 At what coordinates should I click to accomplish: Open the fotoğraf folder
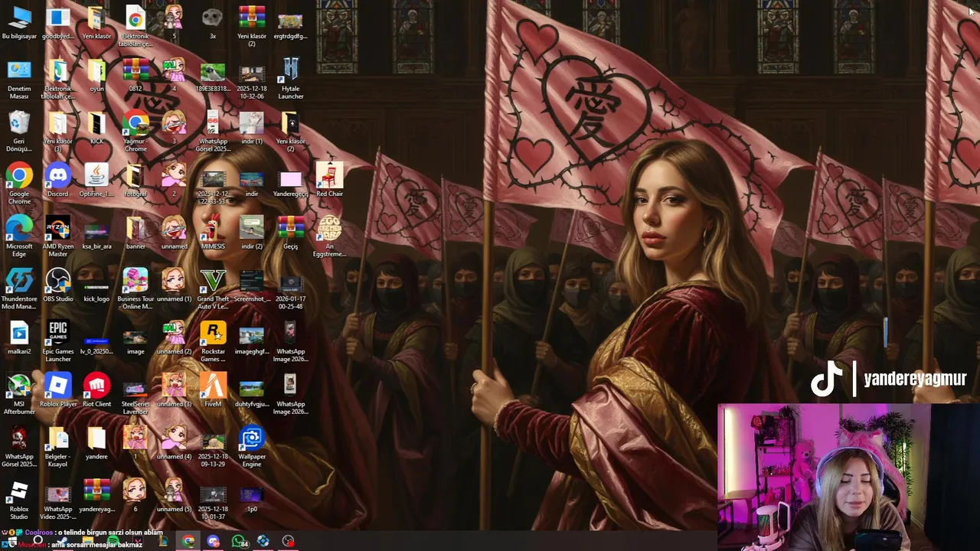[x=136, y=181]
